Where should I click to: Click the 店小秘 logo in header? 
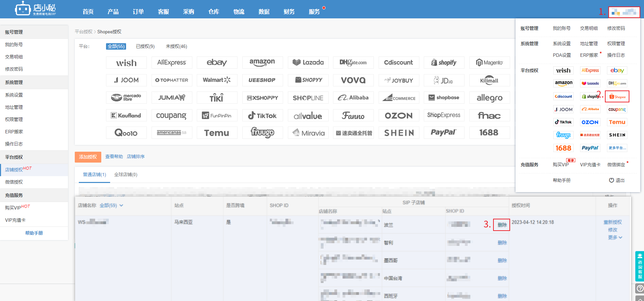pos(35,9)
